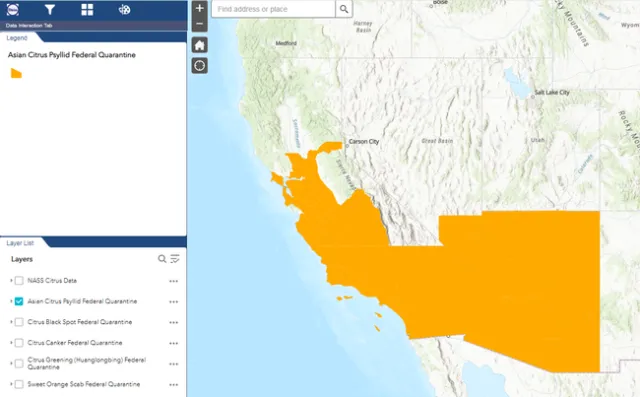
Task: Enable Citrus Canker Federal Quarantine layer
Action: pos(19,343)
